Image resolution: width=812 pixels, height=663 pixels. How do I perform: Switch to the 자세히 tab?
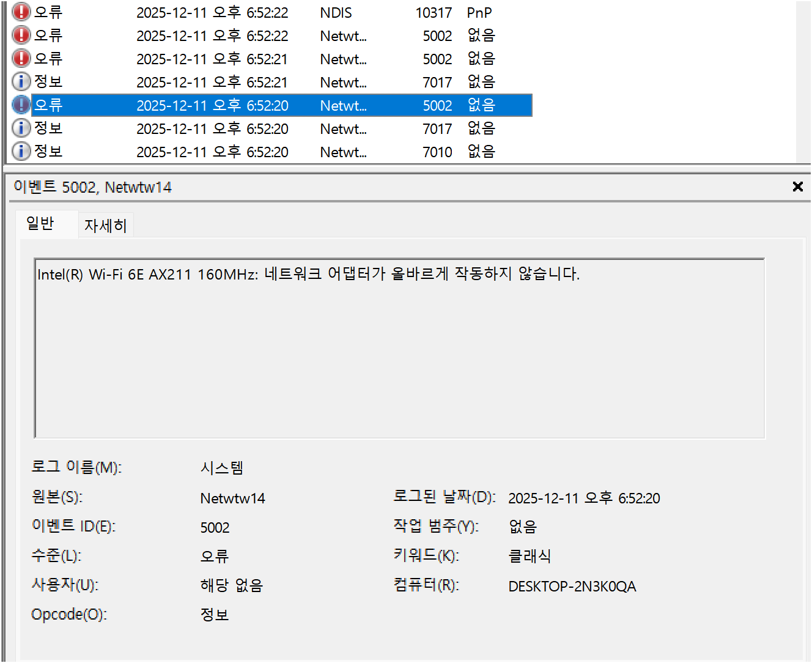click(x=106, y=224)
